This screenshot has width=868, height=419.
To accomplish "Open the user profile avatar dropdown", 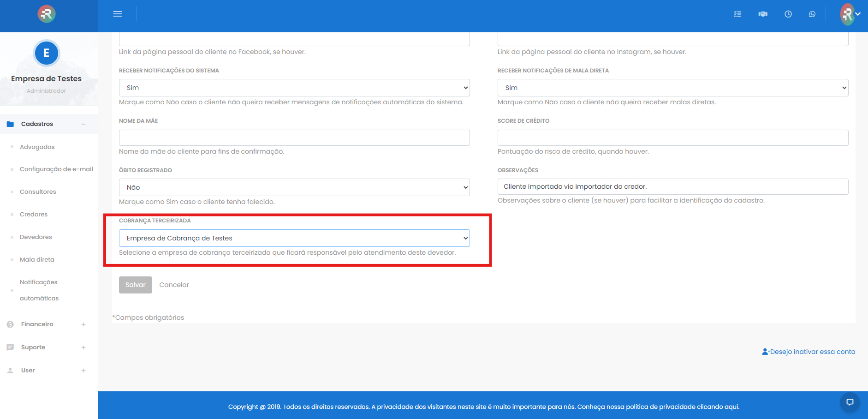I will click(x=850, y=14).
